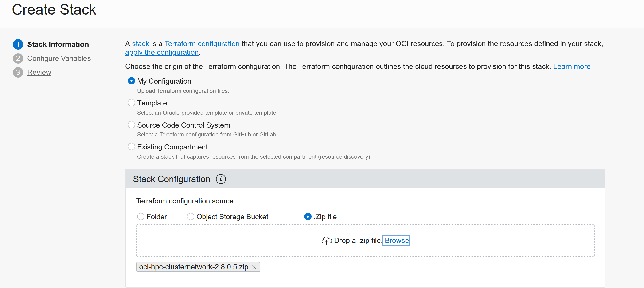
Task: Select the Template option
Action: click(x=131, y=103)
